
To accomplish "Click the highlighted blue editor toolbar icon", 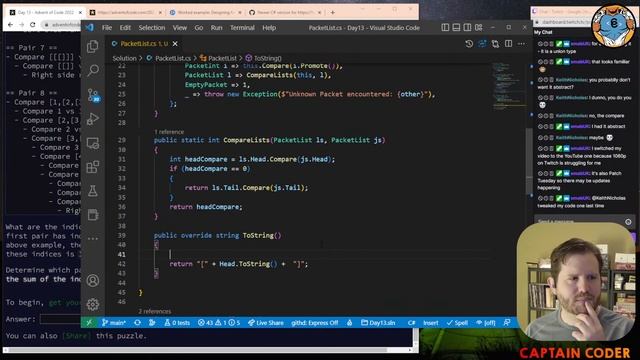I will [x=482, y=43].
